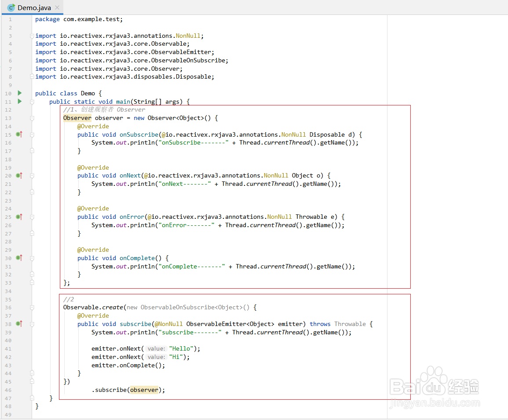508x420 pixels.
Task: Click the italic 'create' in Observable.create
Action: (x=113, y=307)
